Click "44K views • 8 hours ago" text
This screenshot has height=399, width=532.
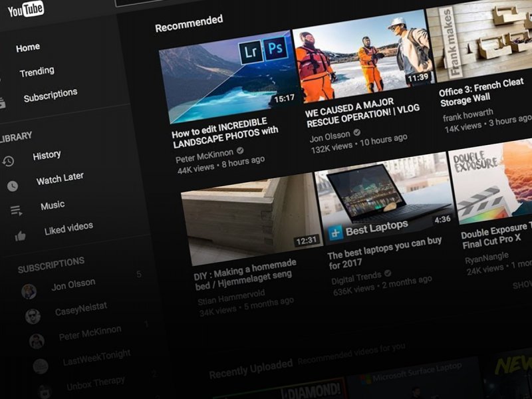point(221,164)
